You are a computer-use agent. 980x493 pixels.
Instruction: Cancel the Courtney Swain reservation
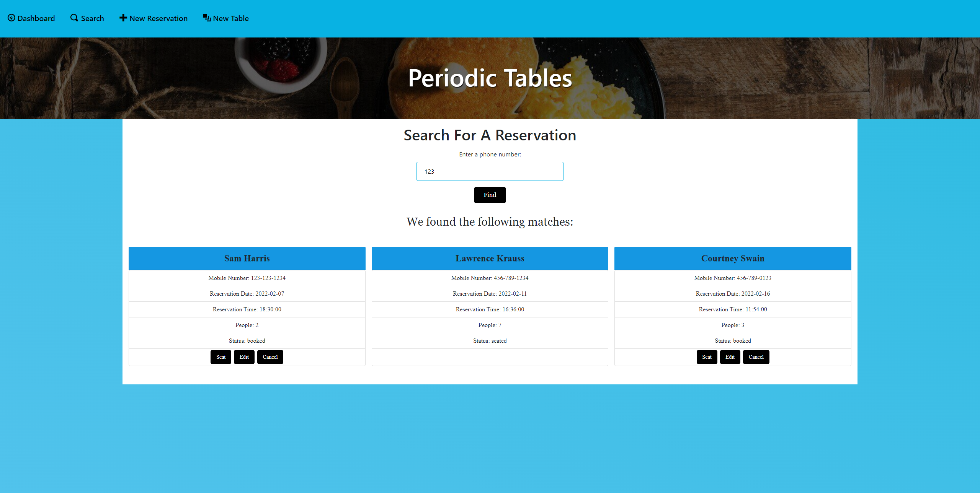point(756,357)
